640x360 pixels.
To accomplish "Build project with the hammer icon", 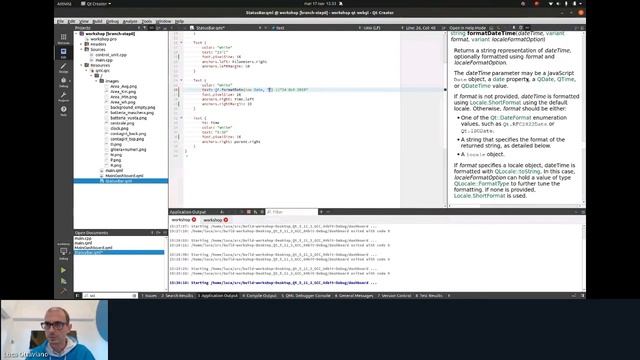I will 63,291.
